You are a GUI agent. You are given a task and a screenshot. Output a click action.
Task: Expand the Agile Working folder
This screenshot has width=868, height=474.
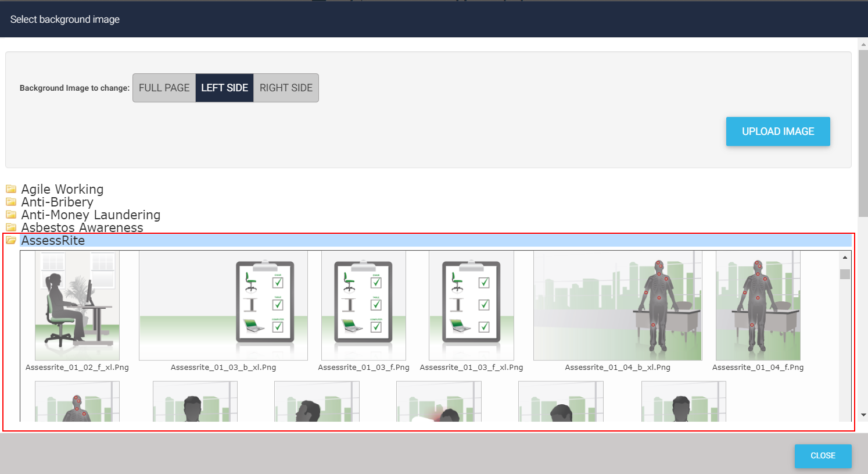62,189
